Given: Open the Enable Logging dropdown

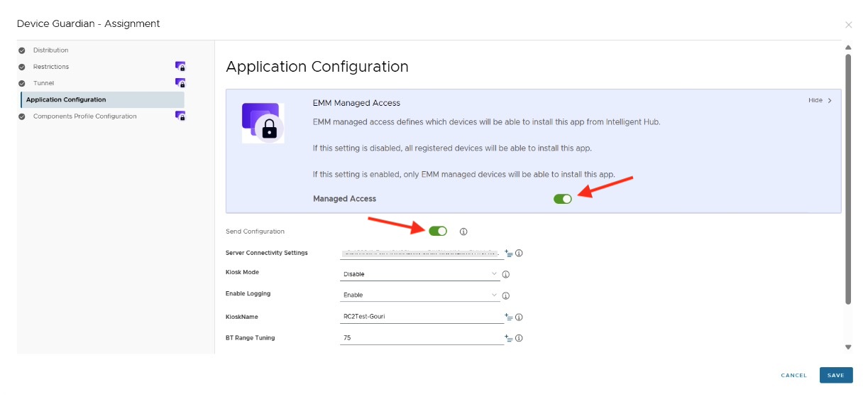Looking at the screenshot, I should tap(420, 295).
